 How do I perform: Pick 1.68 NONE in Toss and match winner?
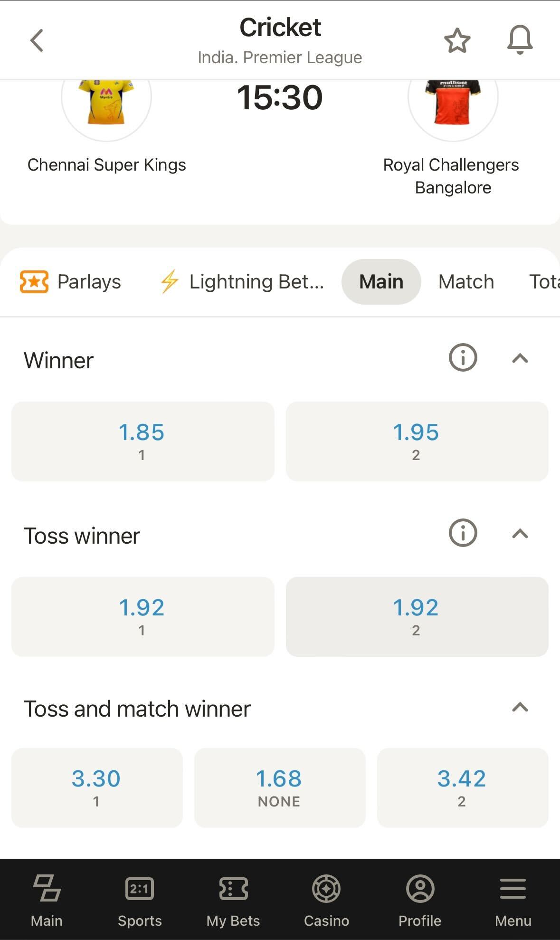pyautogui.click(x=279, y=787)
